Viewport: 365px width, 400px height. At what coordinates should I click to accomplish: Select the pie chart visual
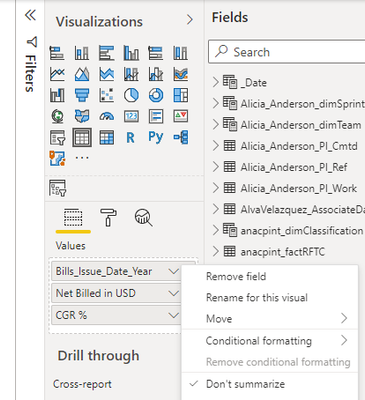(x=131, y=95)
